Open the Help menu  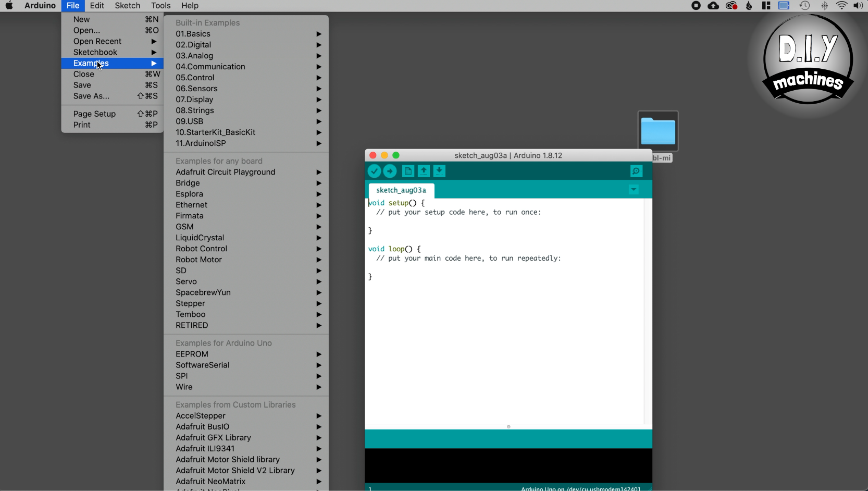[x=190, y=6]
